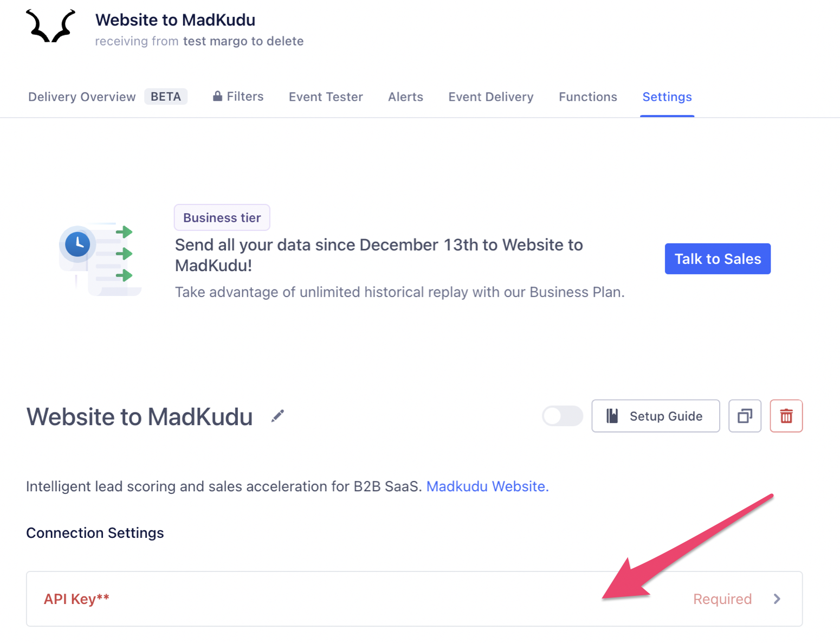Image resolution: width=840 pixels, height=643 pixels.
Task: Open the Setup Guide button
Action: pos(655,416)
